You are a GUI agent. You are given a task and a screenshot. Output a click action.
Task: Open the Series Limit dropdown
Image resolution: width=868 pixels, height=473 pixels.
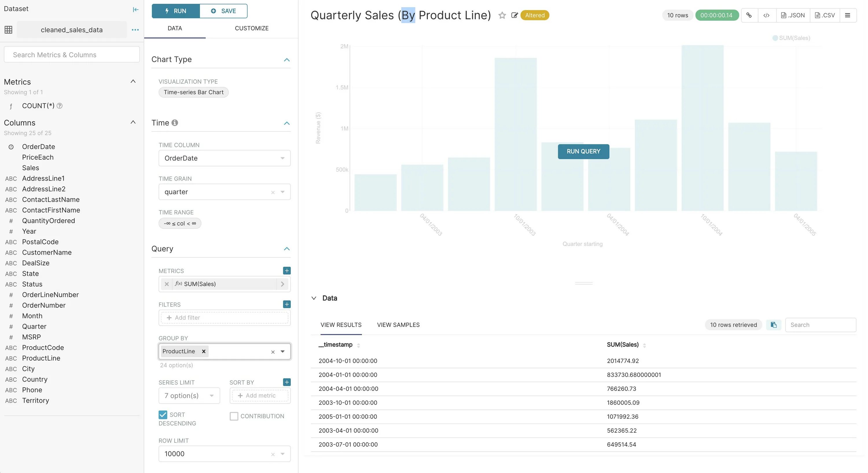(x=189, y=395)
